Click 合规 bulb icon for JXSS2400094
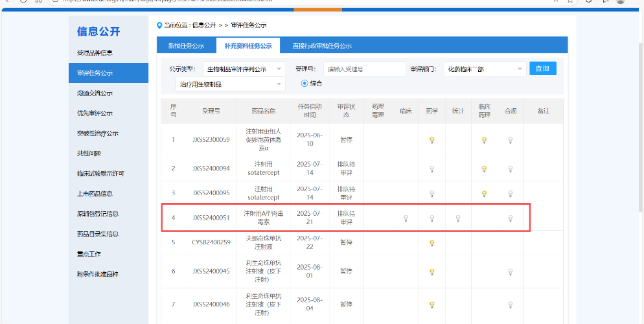The width and height of the screenshot is (644, 324). 511,168
